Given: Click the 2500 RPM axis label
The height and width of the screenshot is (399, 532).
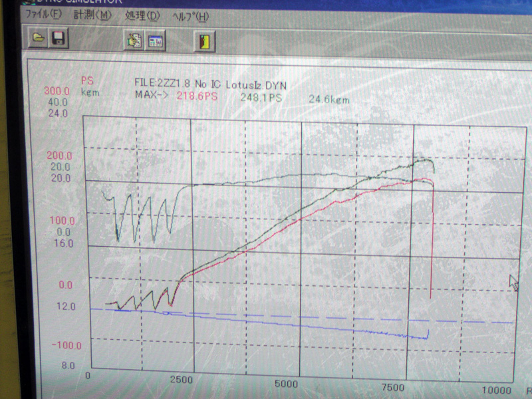Looking at the screenshot, I should click(x=182, y=380).
